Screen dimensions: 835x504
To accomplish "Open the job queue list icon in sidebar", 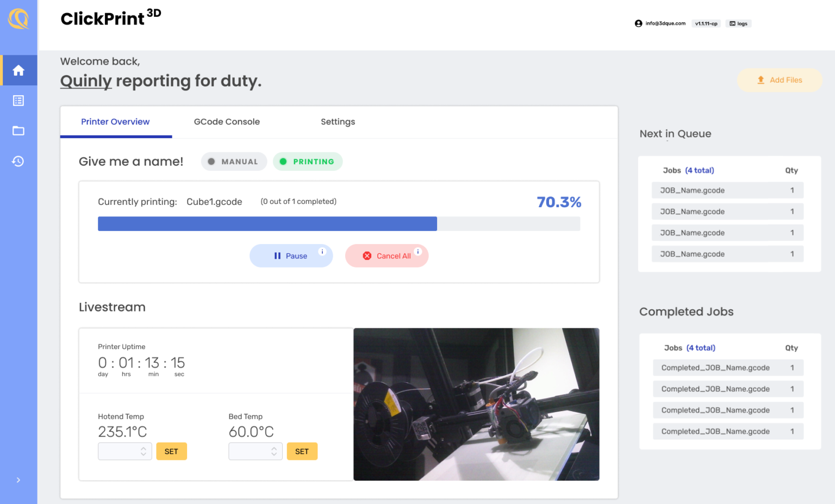I will pos(19,101).
